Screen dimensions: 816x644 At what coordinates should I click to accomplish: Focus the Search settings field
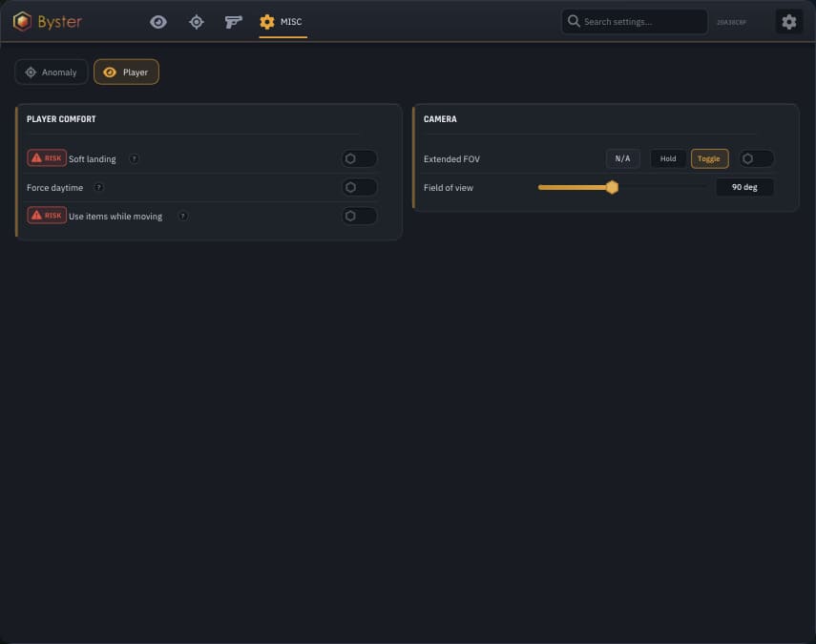[635, 22]
